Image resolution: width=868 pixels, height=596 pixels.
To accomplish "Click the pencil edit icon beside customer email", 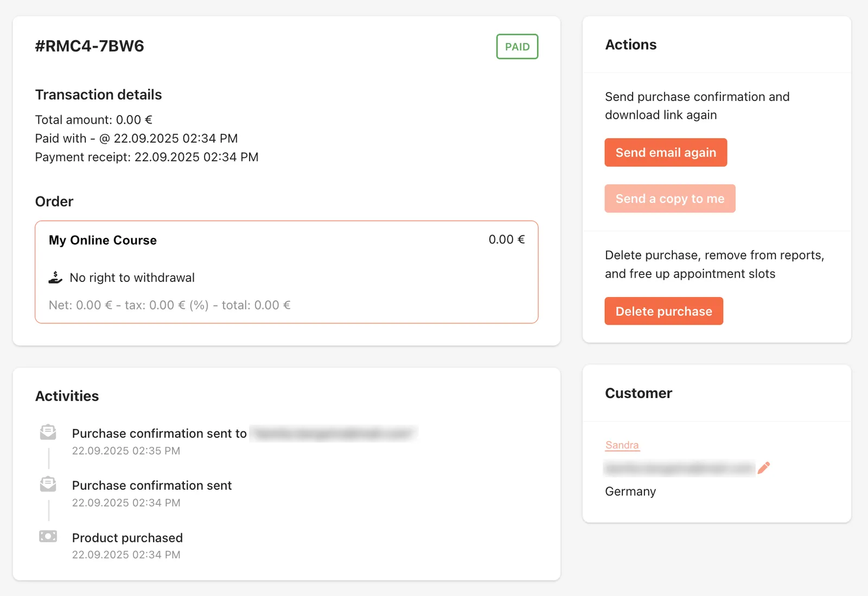I will (x=764, y=467).
